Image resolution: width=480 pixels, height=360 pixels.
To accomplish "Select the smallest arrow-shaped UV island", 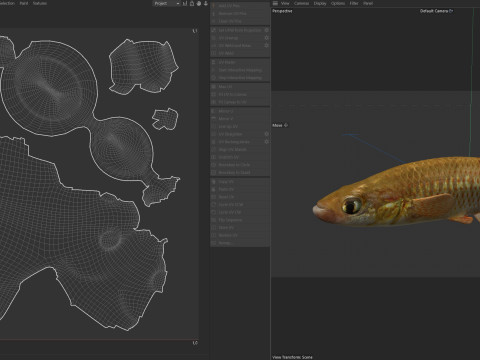I will 165,119.
